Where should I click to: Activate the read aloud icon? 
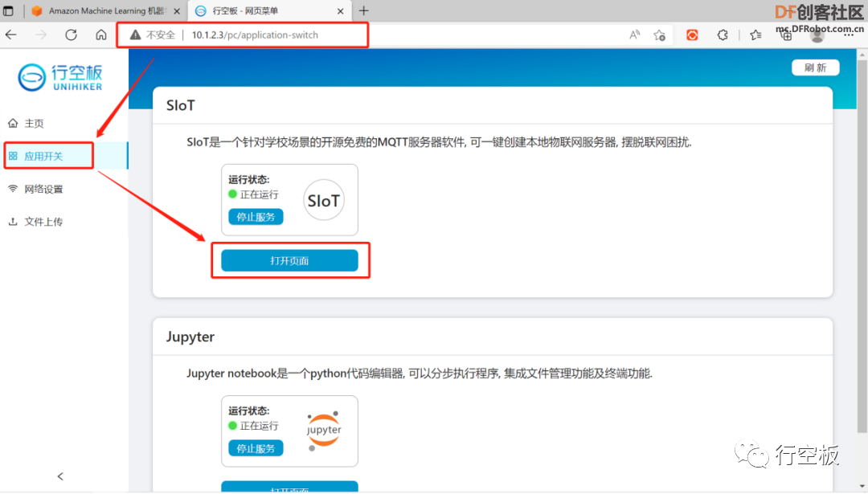tap(634, 35)
